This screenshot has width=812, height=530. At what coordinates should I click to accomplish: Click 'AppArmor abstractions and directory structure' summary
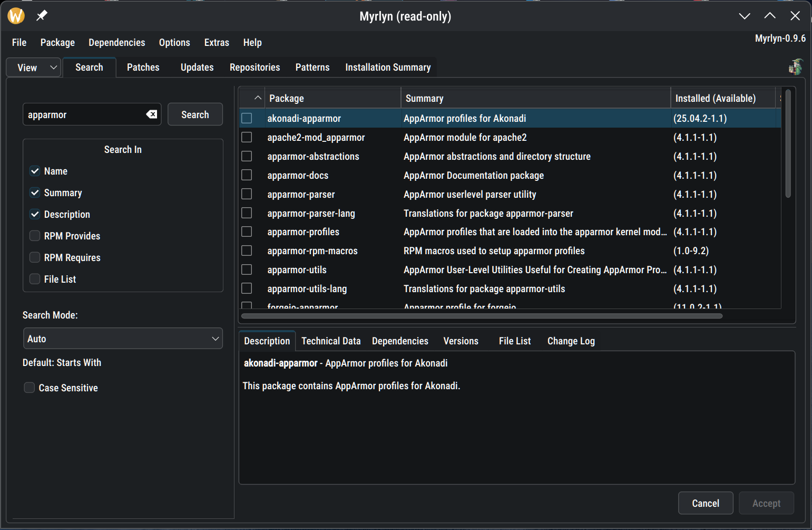[497, 156]
